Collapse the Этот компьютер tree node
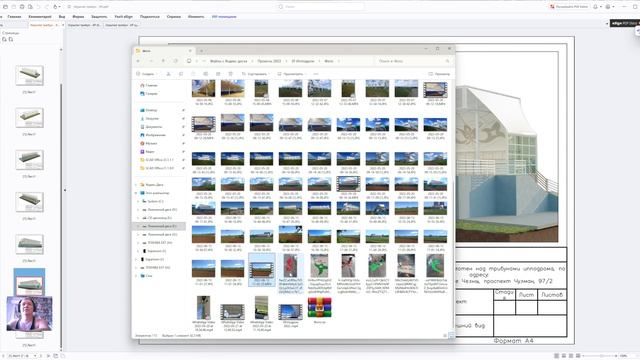Image resolution: width=640 pixels, height=360 pixels. coord(136,193)
